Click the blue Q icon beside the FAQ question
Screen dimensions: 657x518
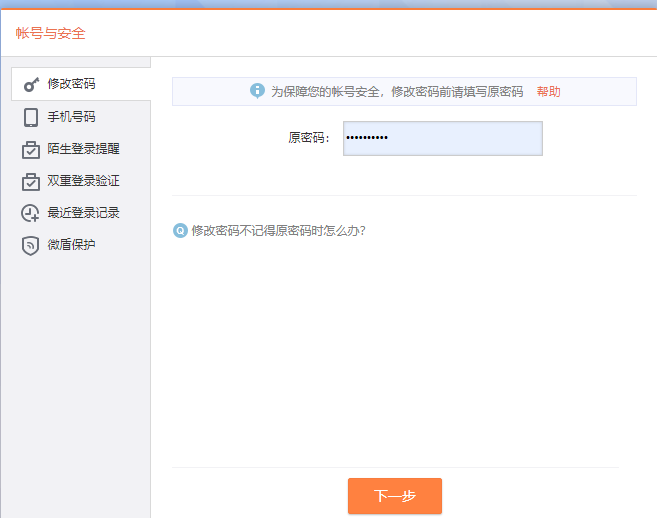tap(180, 231)
